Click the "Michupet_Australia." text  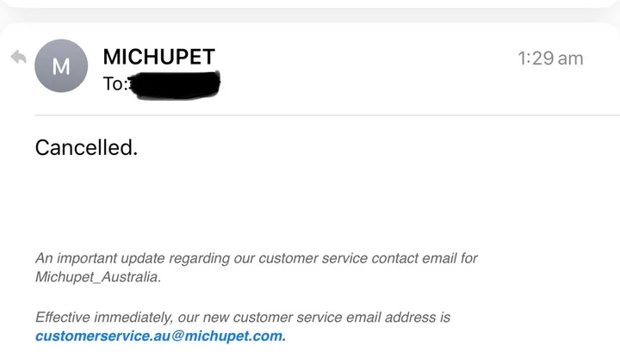(97, 277)
